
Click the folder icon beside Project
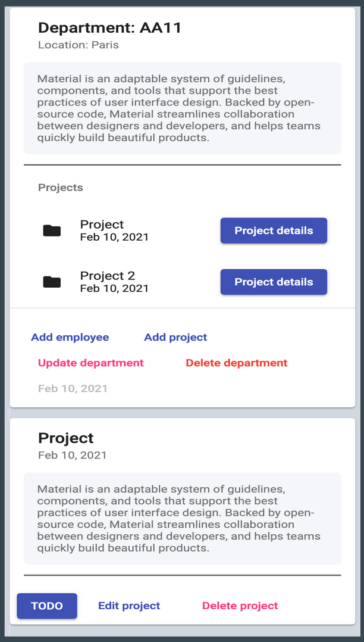52,230
